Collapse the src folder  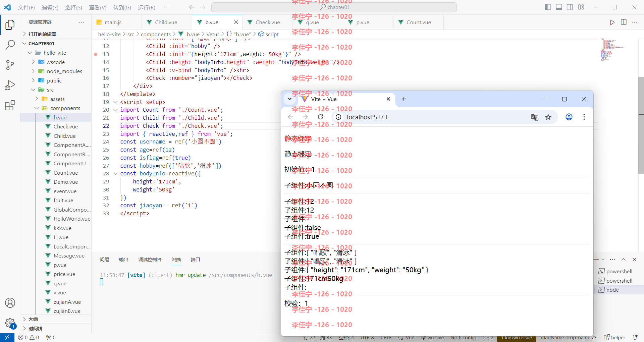click(33, 90)
